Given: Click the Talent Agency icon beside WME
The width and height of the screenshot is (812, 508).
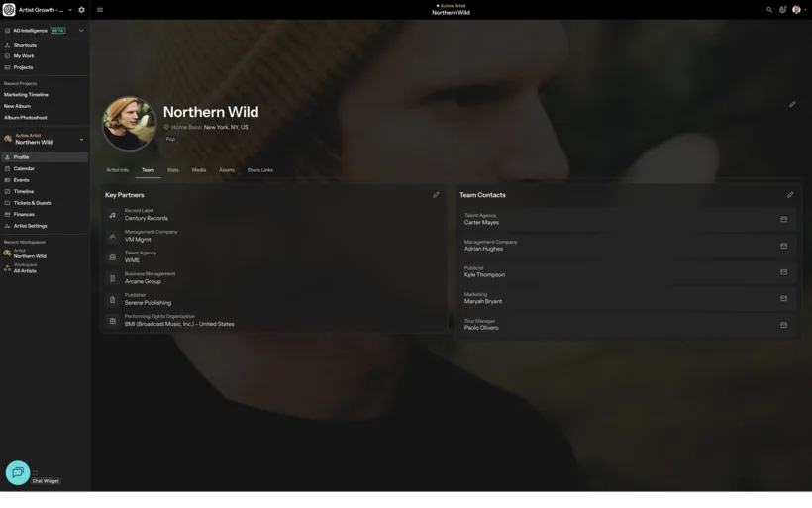Looking at the screenshot, I should tap(112, 257).
